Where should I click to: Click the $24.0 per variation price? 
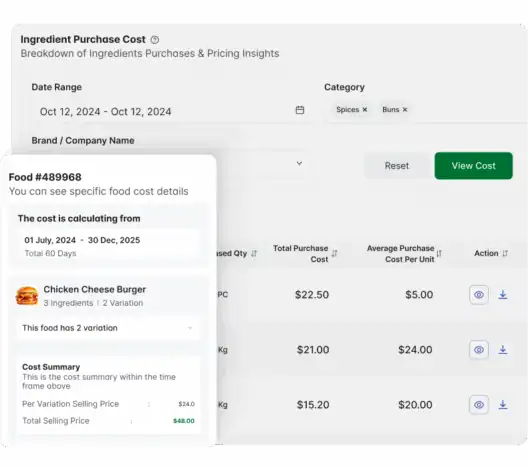tap(187, 404)
